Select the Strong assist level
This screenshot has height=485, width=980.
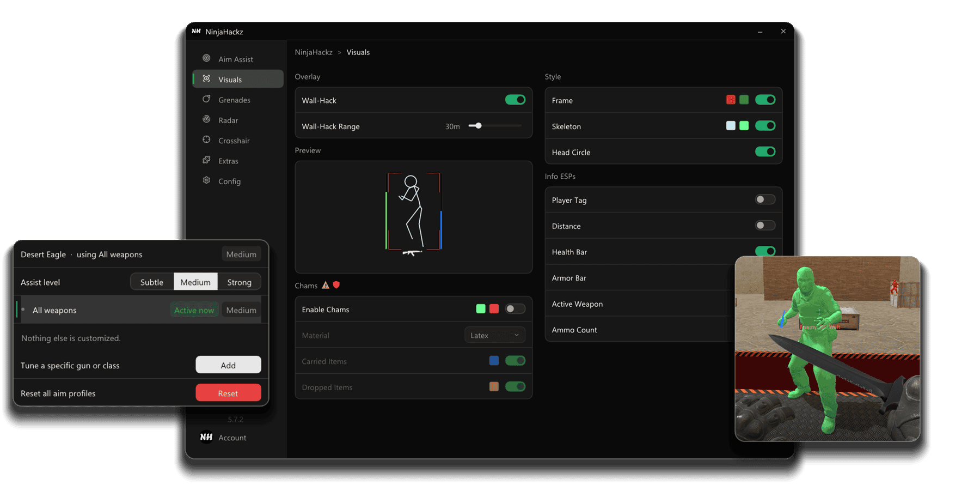pos(240,282)
